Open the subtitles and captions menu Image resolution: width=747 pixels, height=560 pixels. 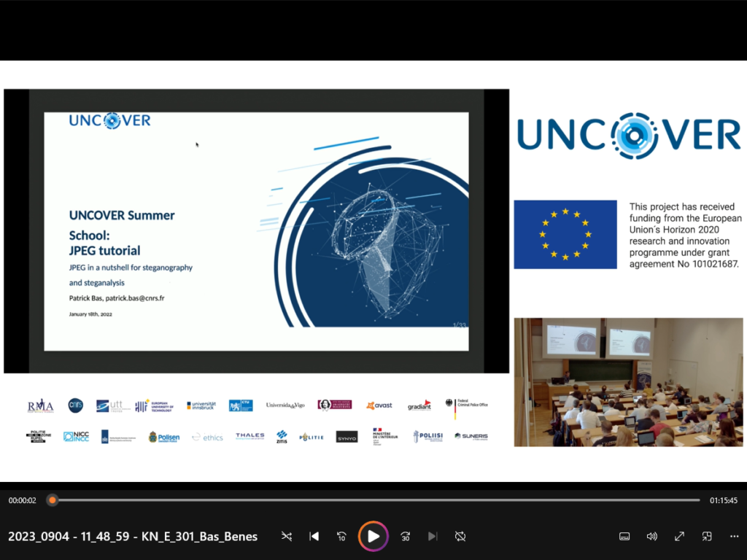pyautogui.click(x=624, y=537)
